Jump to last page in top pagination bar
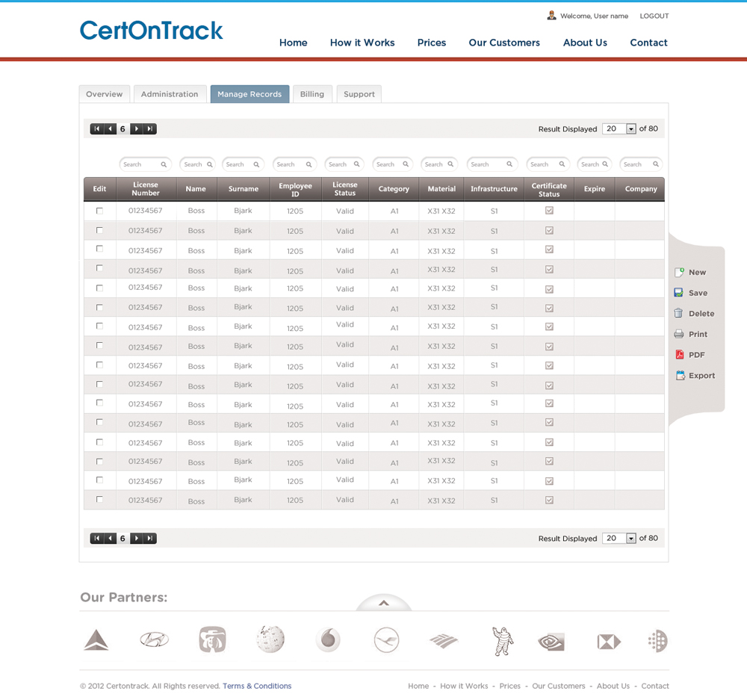Screen dimensions: 747x700 tap(150, 128)
